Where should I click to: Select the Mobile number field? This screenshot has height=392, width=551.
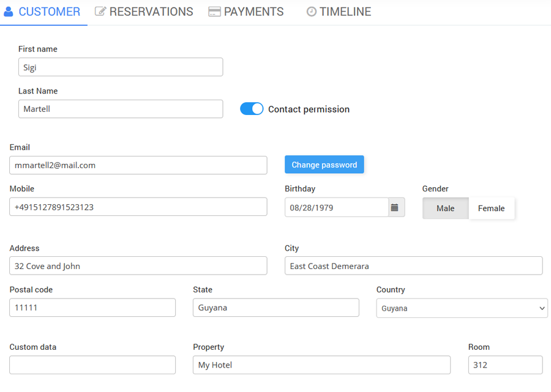point(138,207)
